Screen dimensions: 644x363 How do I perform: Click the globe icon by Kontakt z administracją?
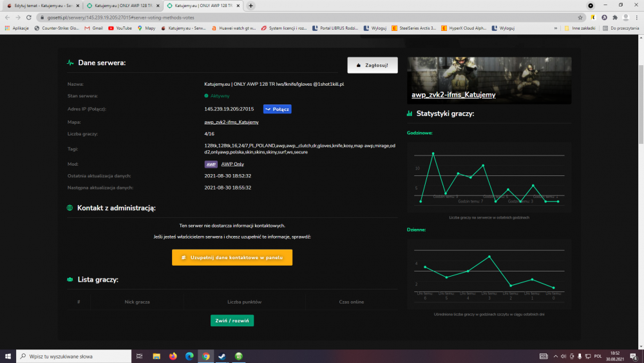(x=70, y=208)
